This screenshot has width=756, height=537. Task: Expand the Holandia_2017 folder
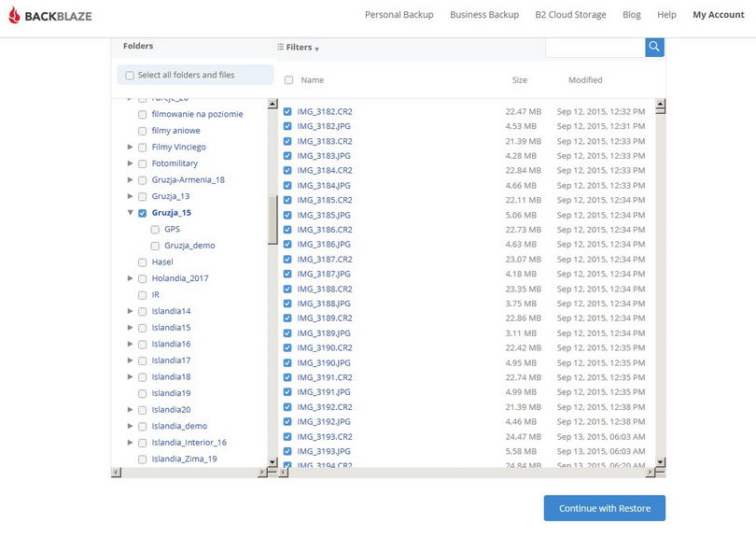tap(130, 278)
